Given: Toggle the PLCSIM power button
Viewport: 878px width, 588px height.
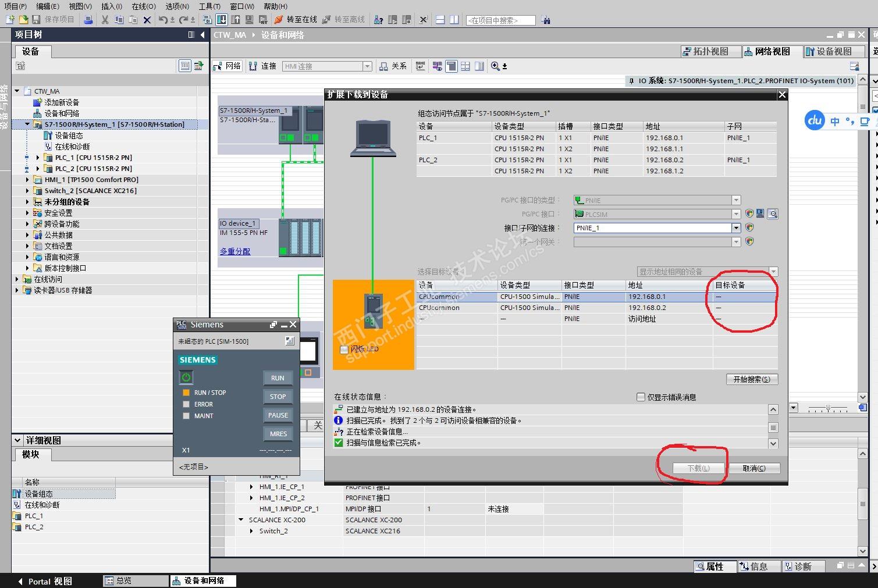Looking at the screenshot, I should pos(186,377).
